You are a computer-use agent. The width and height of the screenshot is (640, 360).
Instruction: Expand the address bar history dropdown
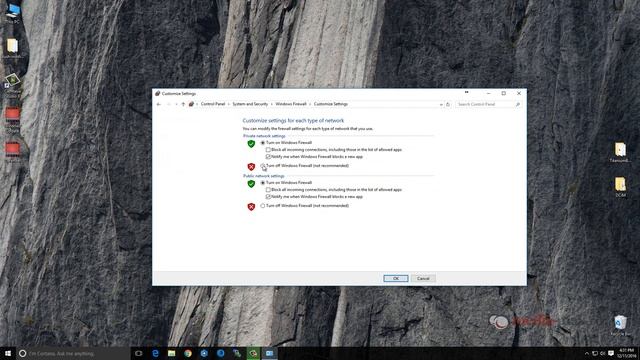point(441,104)
